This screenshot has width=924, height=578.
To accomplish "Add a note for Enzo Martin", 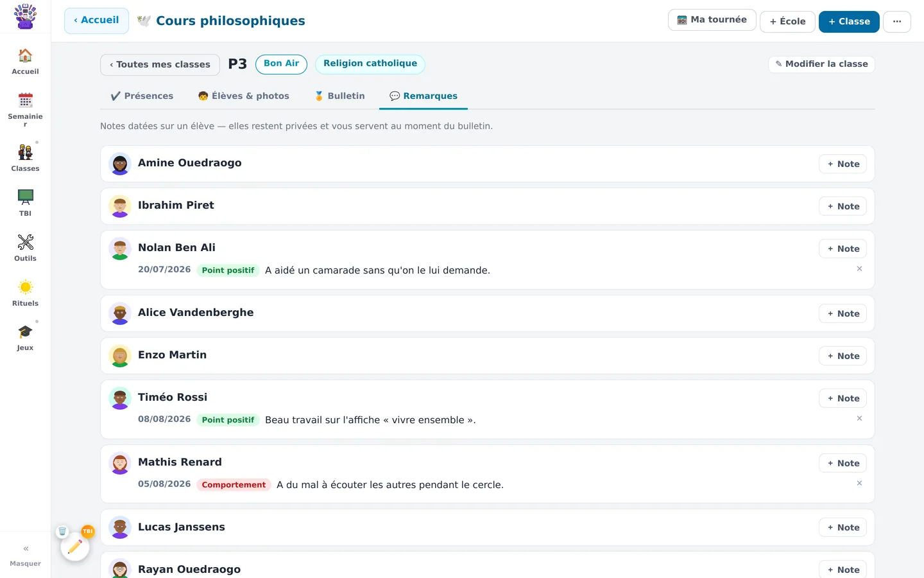I will click(843, 356).
